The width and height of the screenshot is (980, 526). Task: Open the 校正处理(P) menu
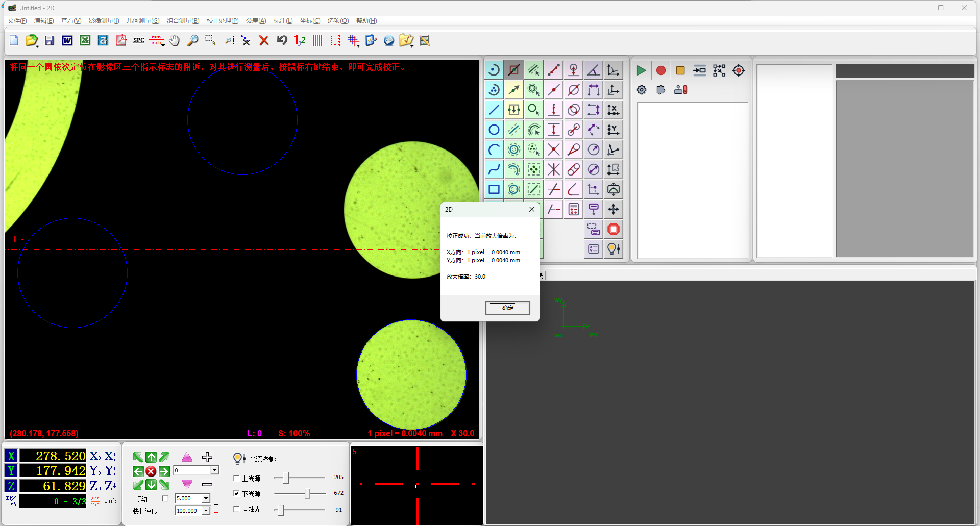pyautogui.click(x=223, y=21)
